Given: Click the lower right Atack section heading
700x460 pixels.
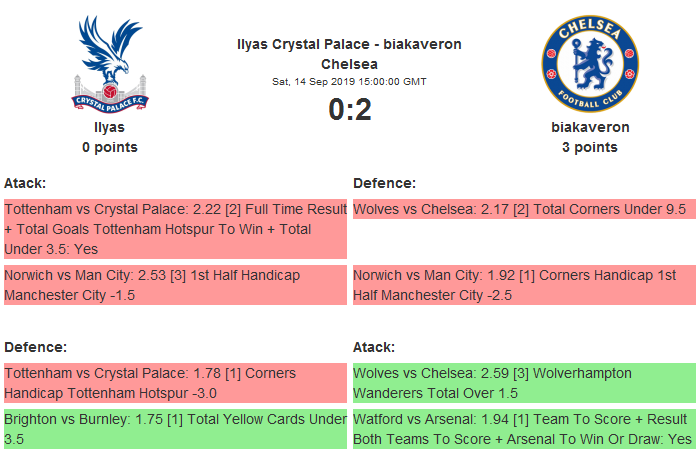Looking at the screenshot, I should tap(375, 347).
